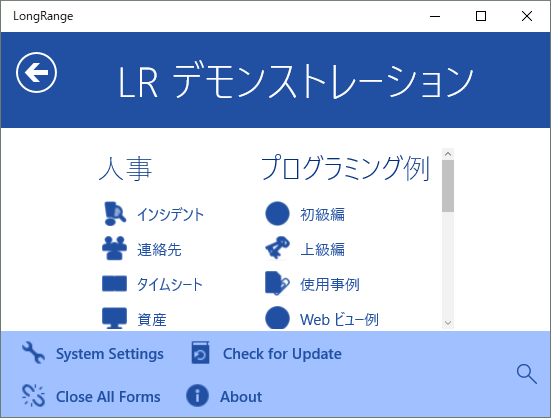
Task: Select the プログラミング例 section heading
Action: point(345,168)
